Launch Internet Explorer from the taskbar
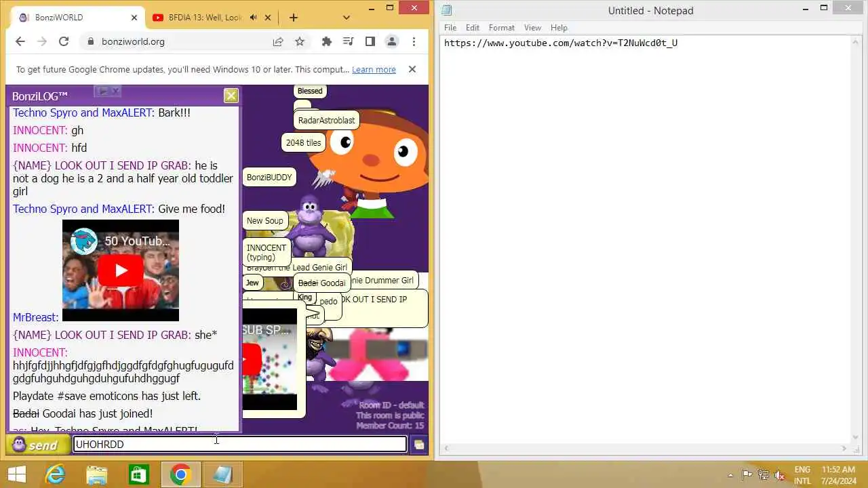This screenshot has height=488, width=868. pyautogui.click(x=55, y=474)
